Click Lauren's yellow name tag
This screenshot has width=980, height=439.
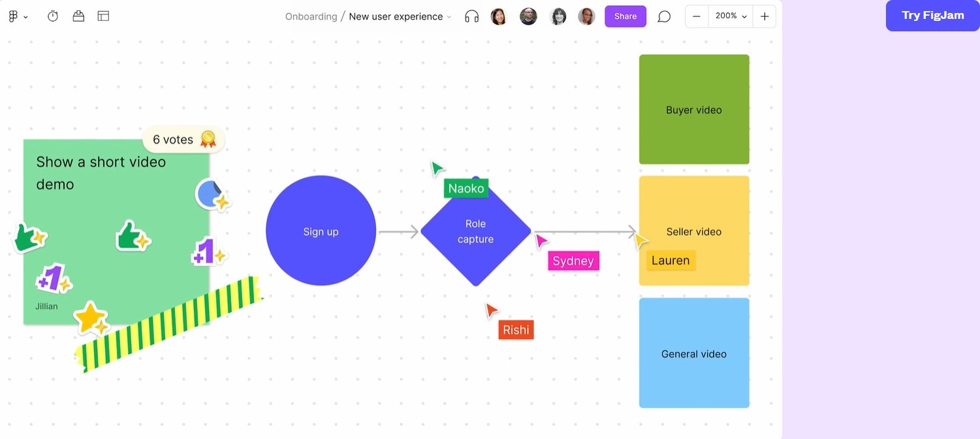[671, 260]
